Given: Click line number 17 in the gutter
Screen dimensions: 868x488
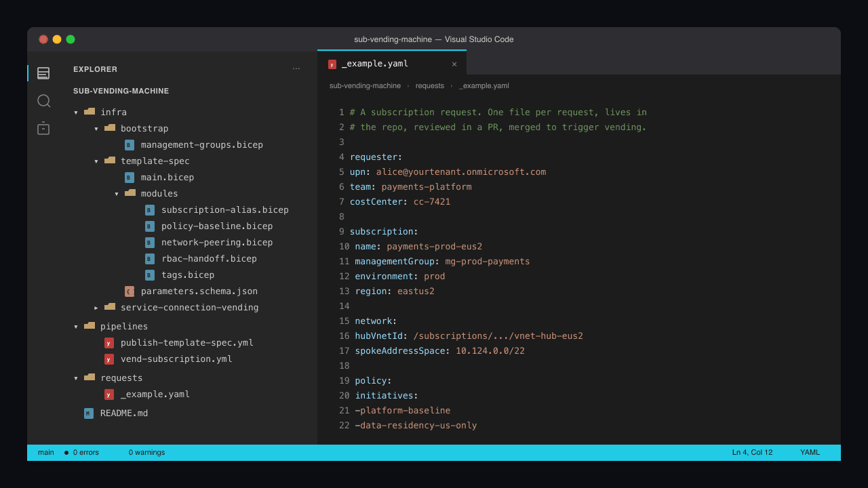Looking at the screenshot, I should (344, 351).
